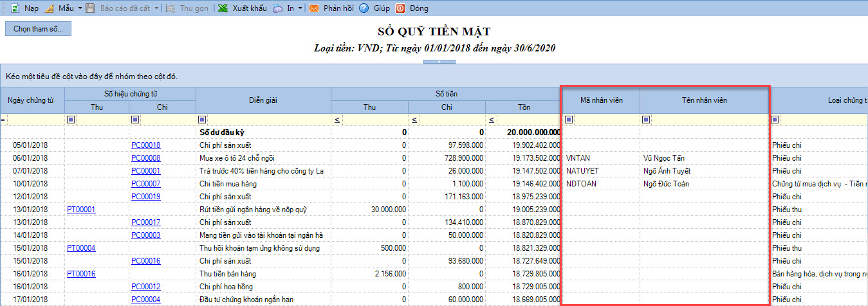Reload the report with Nạp
868x306 pixels.
24,9
